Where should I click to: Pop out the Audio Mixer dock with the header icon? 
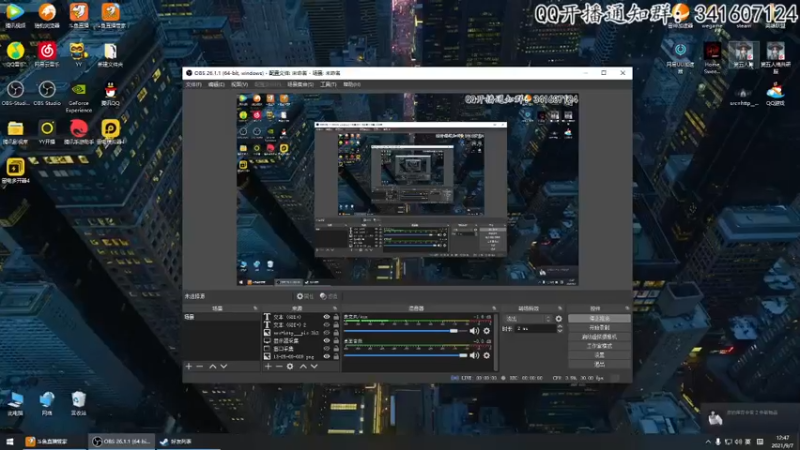(494, 308)
